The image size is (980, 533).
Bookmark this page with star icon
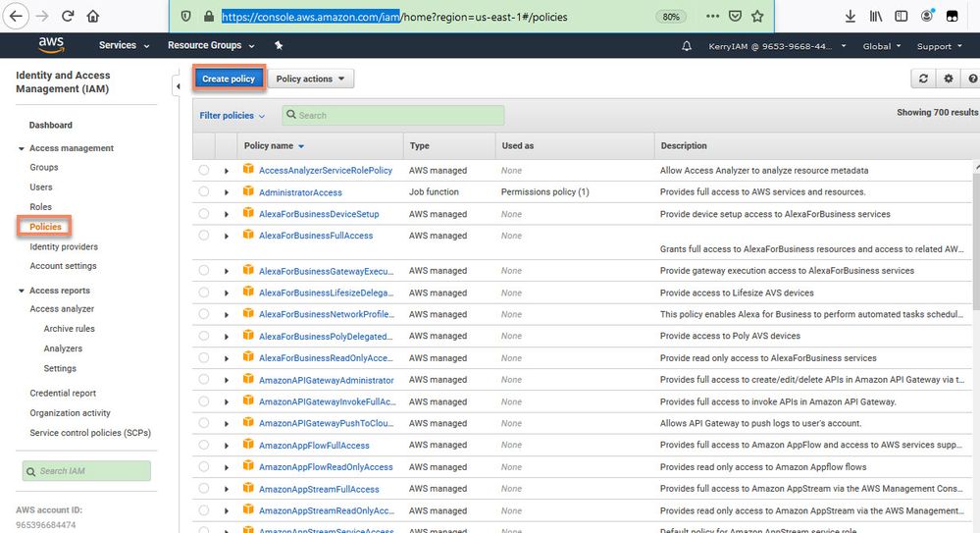[x=757, y=17]
